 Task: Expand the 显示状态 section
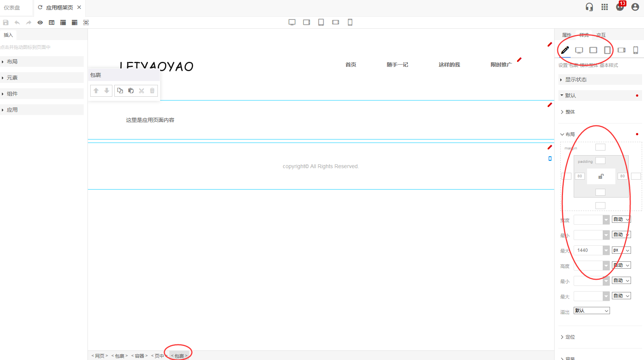click(x=576, y=79)
